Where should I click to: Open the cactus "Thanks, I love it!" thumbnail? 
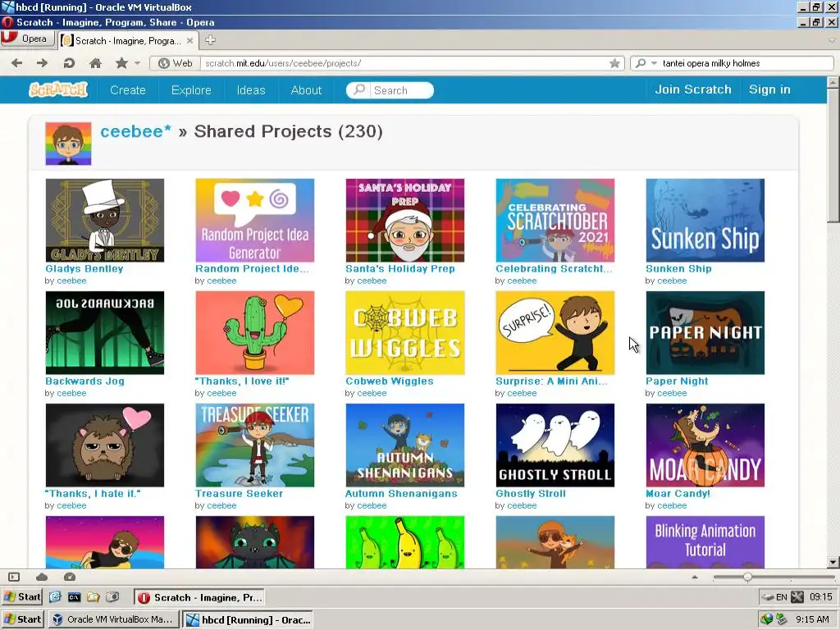[255, 333]
